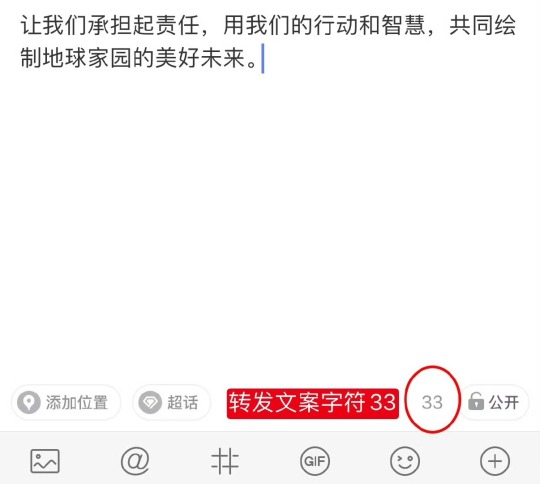Open the 公开 visibility selector
540x484 pixels.
(x=495, y=402)
